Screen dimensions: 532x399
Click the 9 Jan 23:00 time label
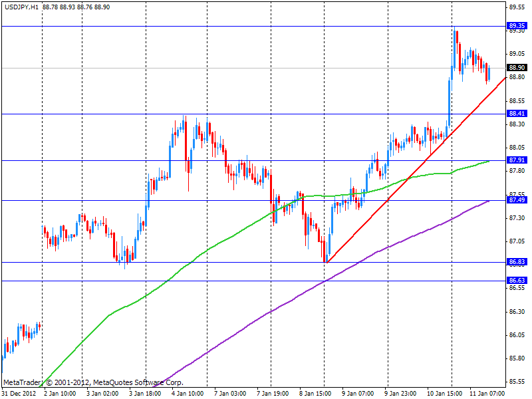(400, 394)
